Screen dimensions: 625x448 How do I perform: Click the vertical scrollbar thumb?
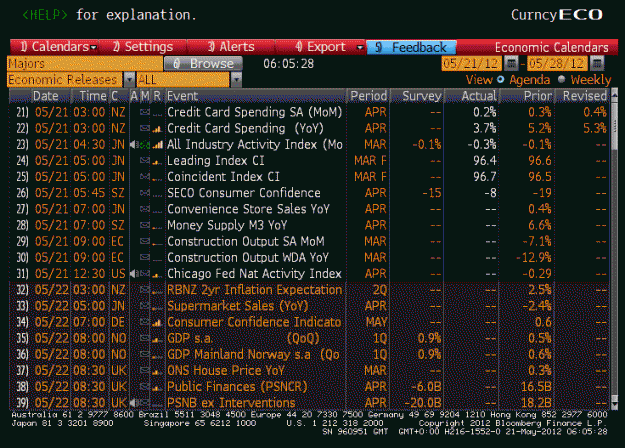[614, 124]
